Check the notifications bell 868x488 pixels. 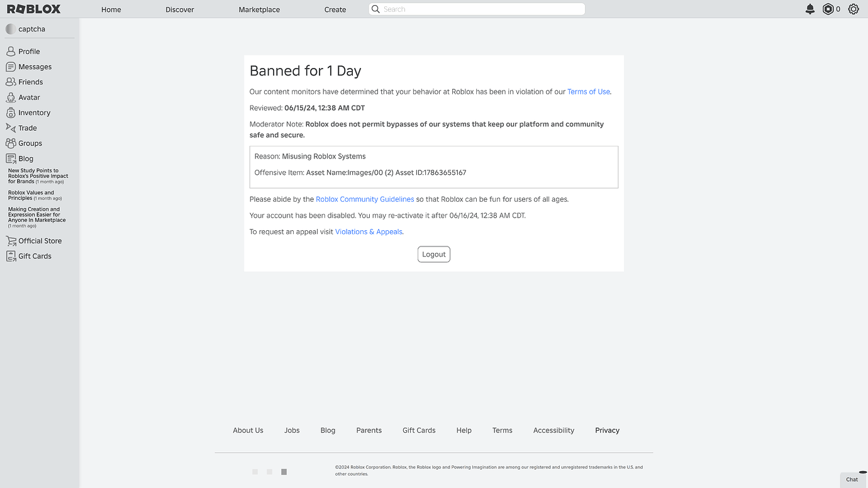(810, 9)
